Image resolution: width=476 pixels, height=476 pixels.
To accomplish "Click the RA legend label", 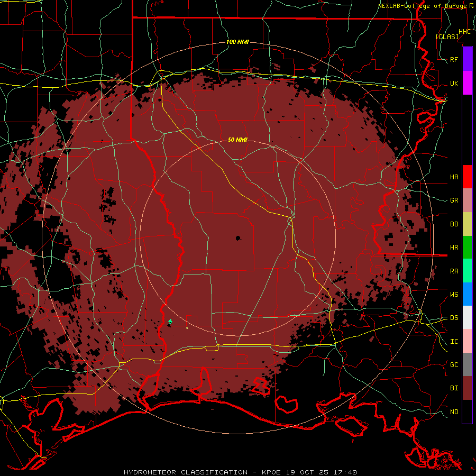I will 454,271.
